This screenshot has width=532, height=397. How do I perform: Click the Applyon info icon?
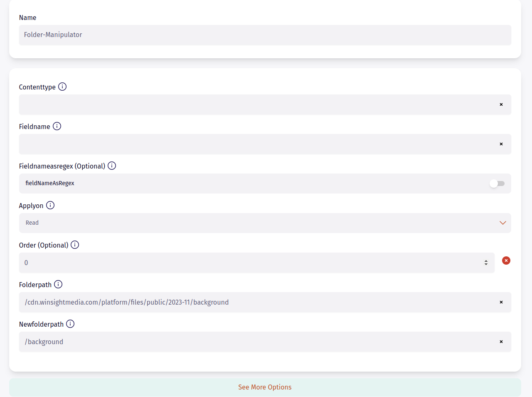(50, 205)
